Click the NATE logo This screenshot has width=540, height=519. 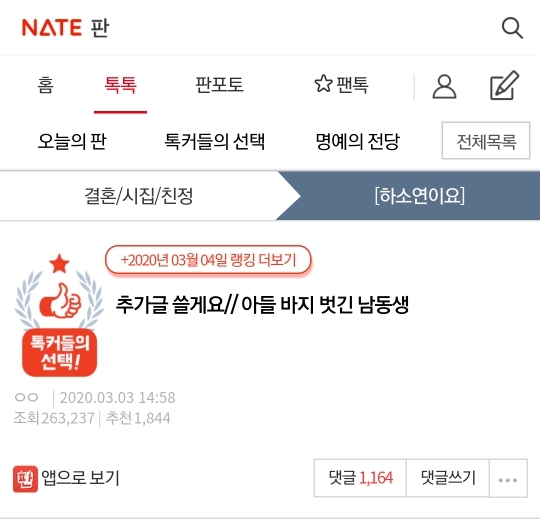point(52,28)
